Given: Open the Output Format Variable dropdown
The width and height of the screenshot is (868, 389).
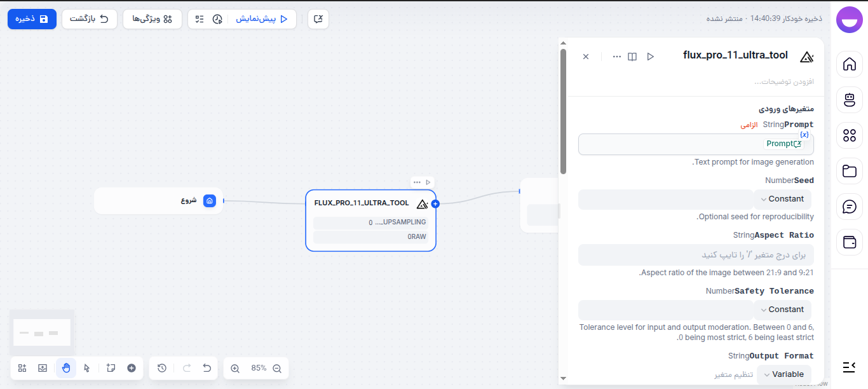Looking at the screenshot, I should [x=783, y=374].
